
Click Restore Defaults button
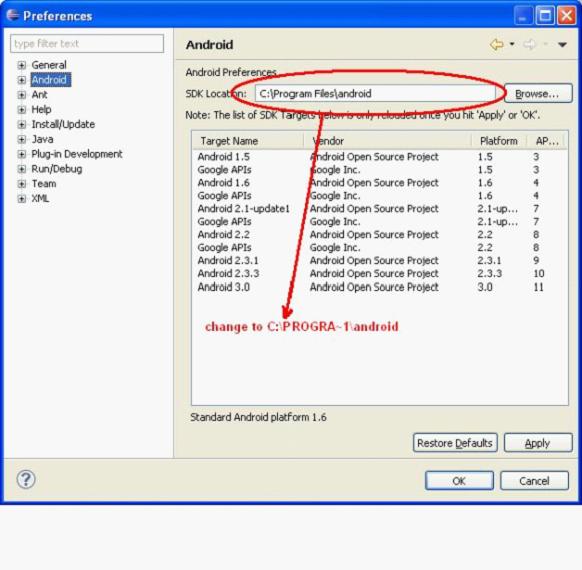click(x=455, y=443)
